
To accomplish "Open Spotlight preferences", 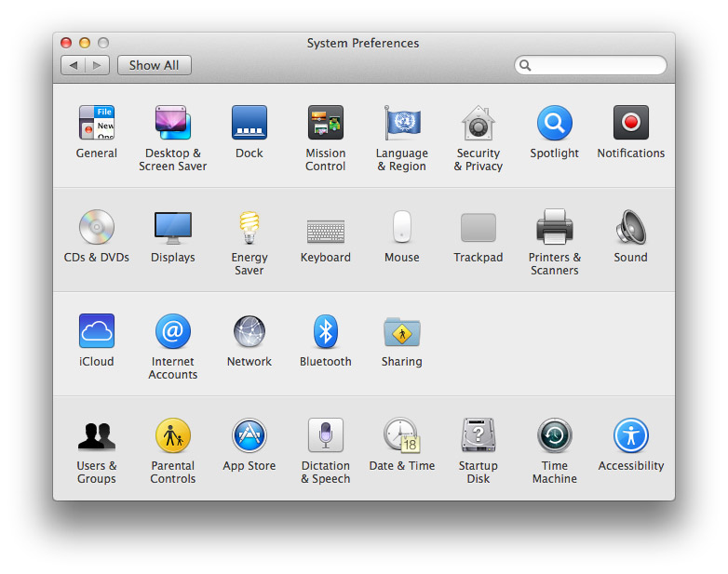I will [555, 123].
